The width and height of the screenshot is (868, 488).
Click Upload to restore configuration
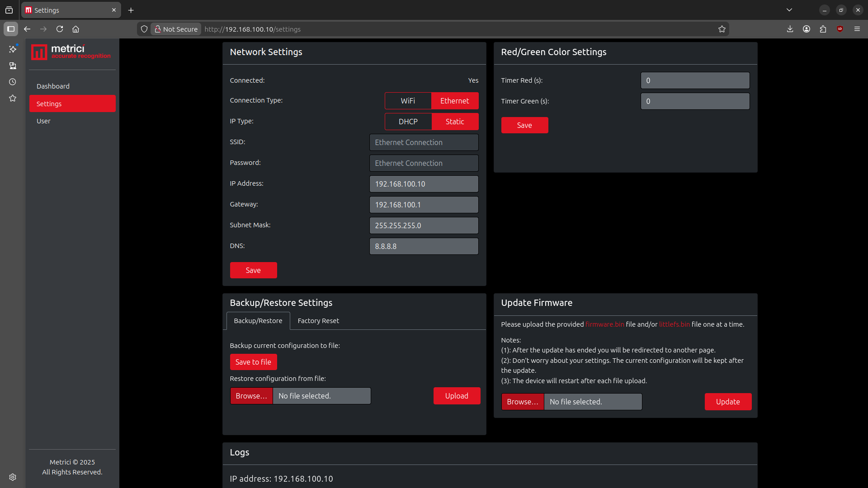click(457, 396)
